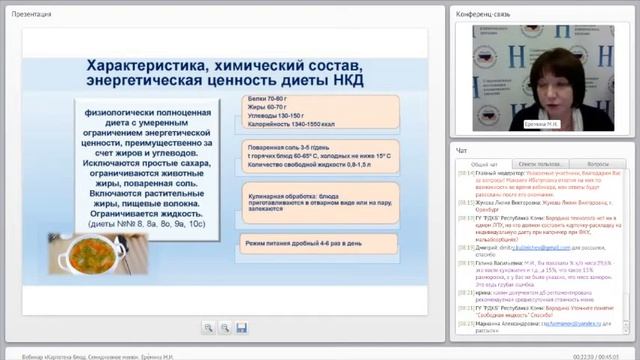This screenshot has width=640, height=360.
Task: Save the presentation with floppy disk icon
Action: coord(242,328)
